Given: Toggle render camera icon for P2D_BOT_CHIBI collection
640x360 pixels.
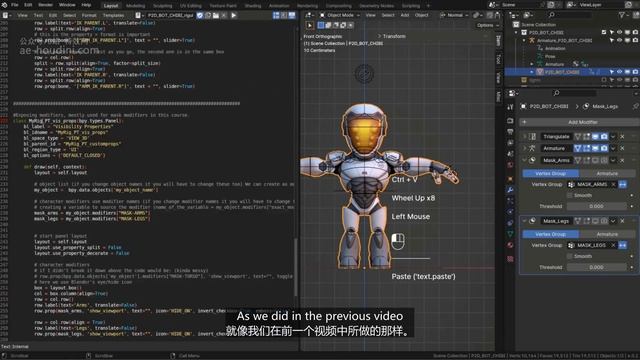Looking at the screenshot, I should [635, 32].
